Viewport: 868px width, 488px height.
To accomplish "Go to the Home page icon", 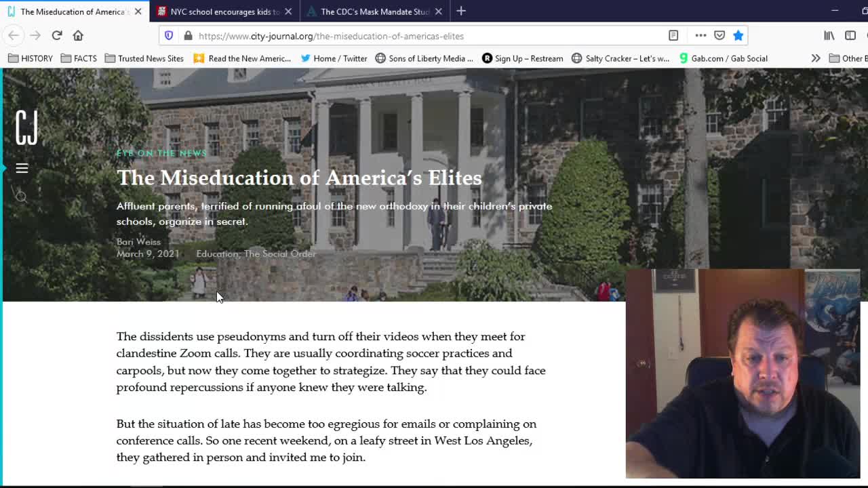I will 78,35.
